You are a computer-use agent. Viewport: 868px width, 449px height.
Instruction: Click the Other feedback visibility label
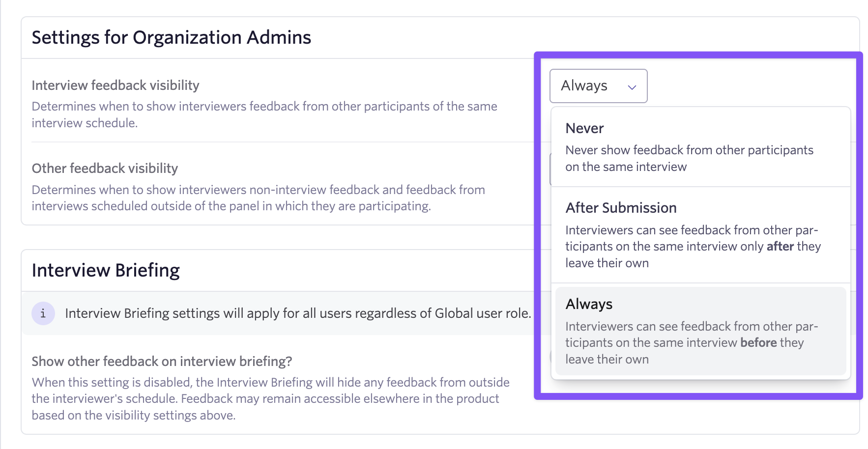pyautogui.click(x=105, y=168)
